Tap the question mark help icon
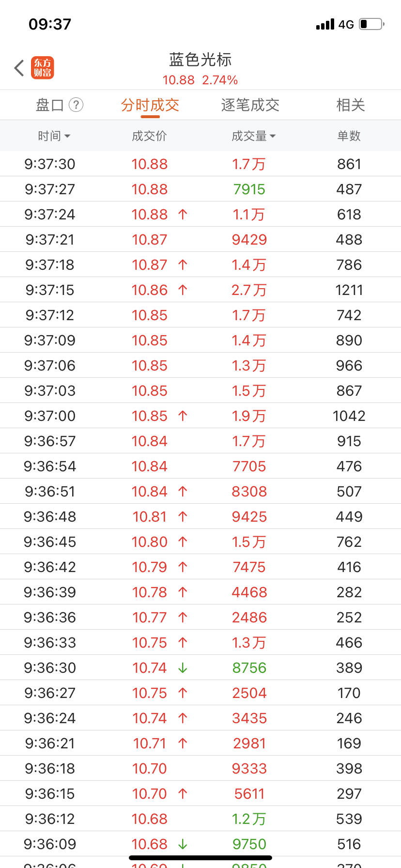The width and height of the screenshot is (401, 868). click(76, 105)
